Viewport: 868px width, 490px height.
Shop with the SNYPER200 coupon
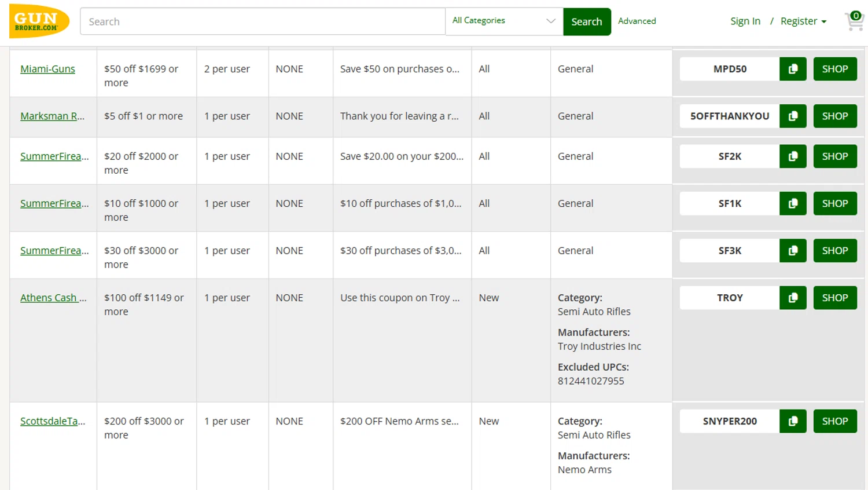[x=834, y=421]
